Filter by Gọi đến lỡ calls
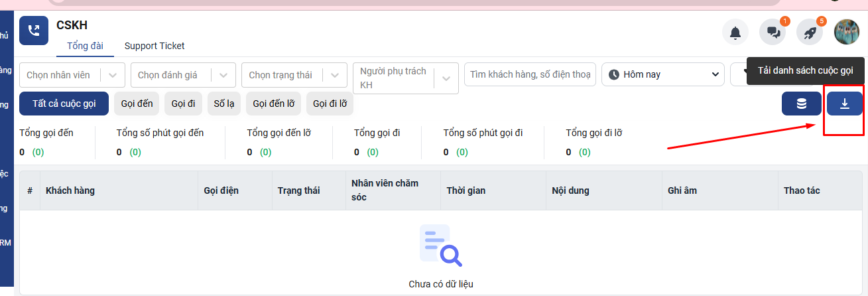This screenshot has height=296, width=868. click(x=273, y=104)
